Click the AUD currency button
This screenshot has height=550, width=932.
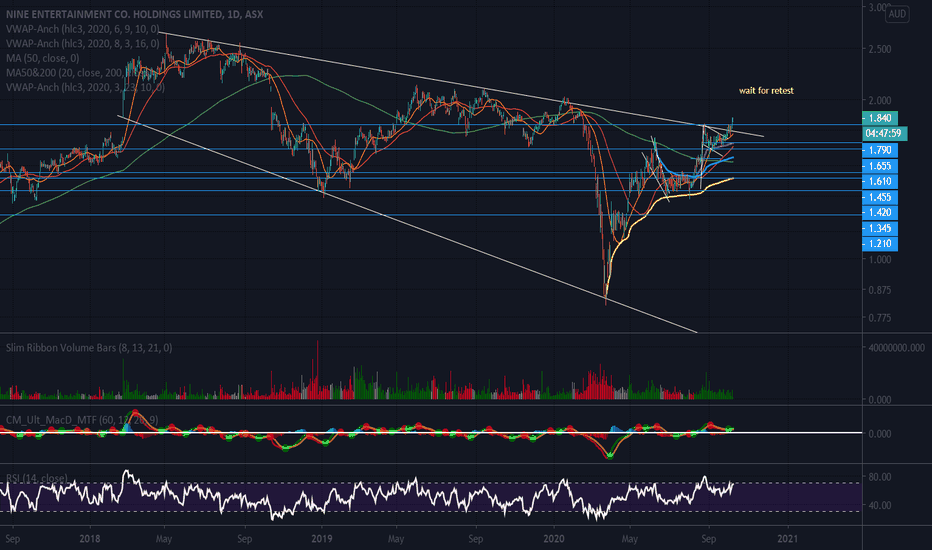tap(897, 14)
